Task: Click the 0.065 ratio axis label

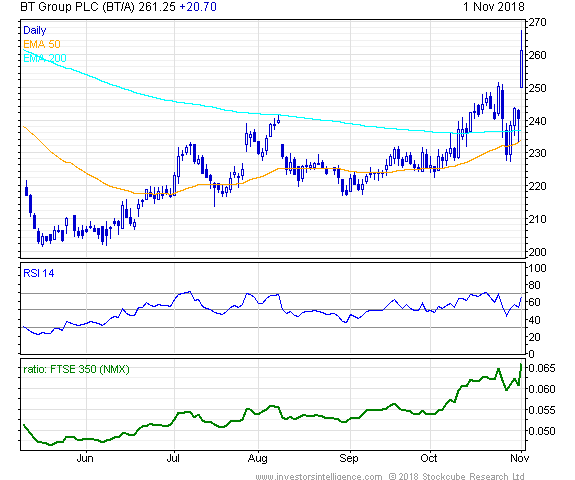Action: tap(542, 368)
